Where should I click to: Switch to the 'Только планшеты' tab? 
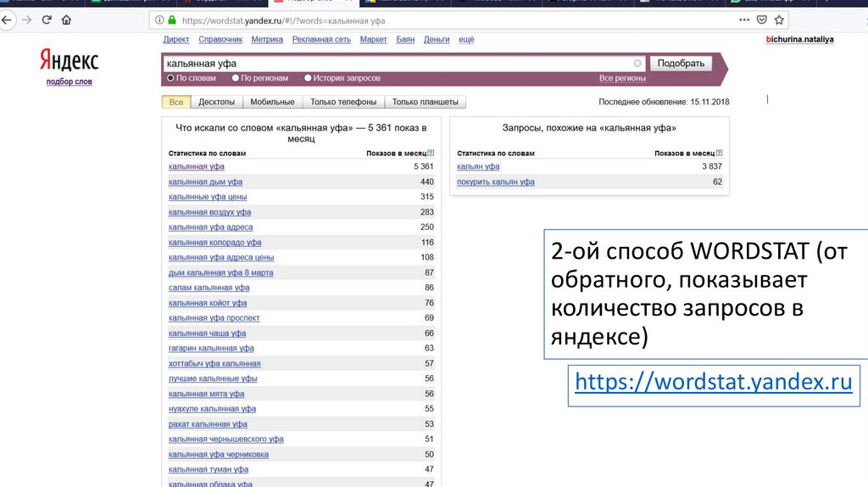click(426, 102)
